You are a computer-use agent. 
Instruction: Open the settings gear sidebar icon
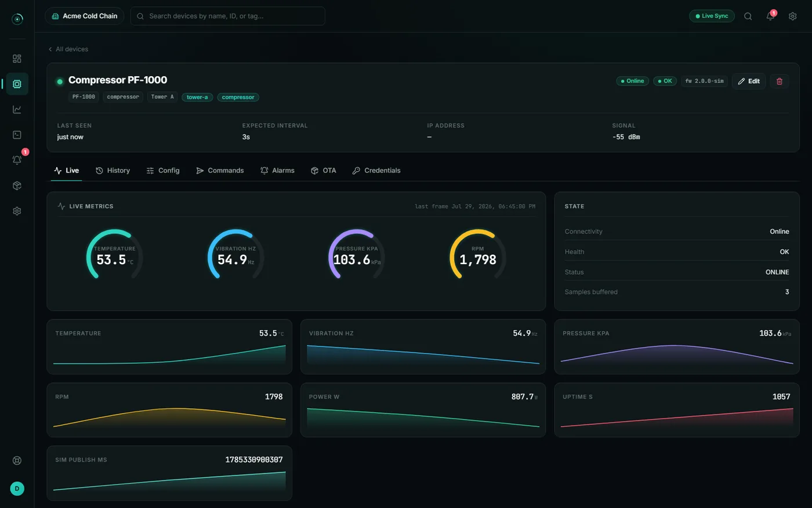(17, 211)
